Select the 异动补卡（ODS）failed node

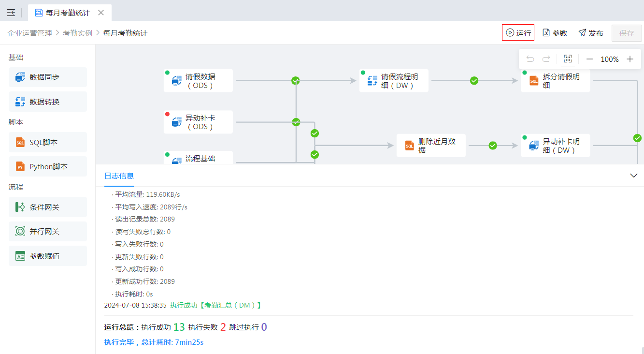click(x=198, y=122)
